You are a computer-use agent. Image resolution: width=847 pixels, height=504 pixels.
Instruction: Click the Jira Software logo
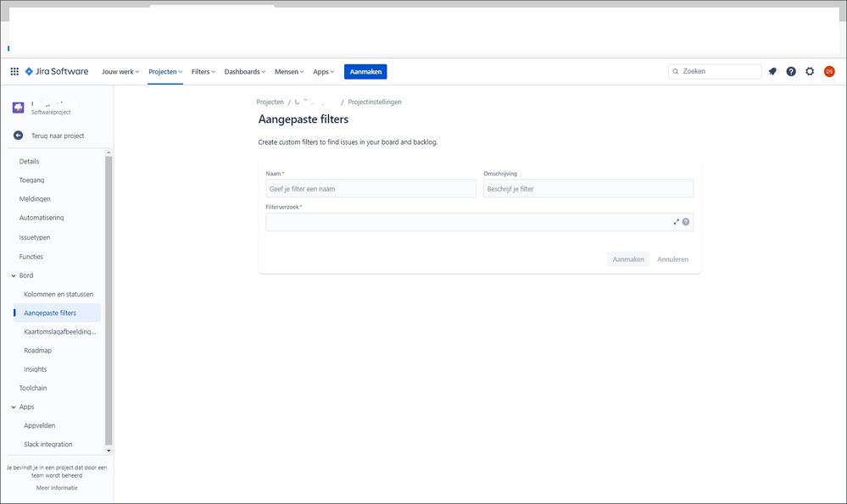[57, 71]
